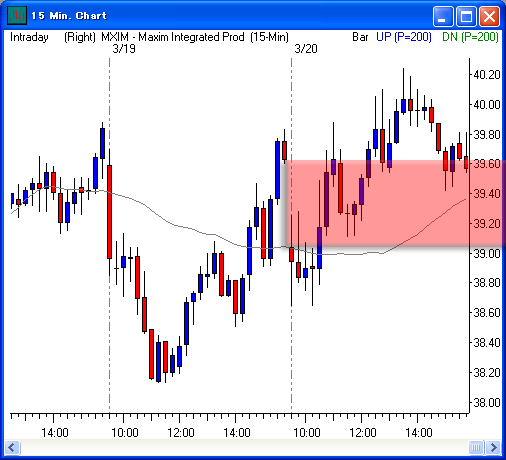Click the chart icon in title bar
The height and width of the screenshot is (460, 506).
pyautogui.click(x=17, y=15)
